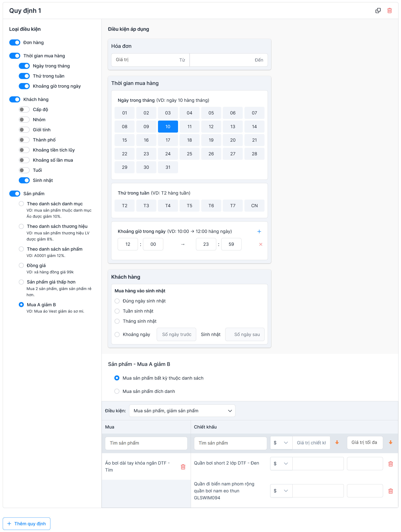The width and height of the screenshot is (401, 532).
Task: Delete Quy định 1 with the red trash icon
Action: coord(389,11)
